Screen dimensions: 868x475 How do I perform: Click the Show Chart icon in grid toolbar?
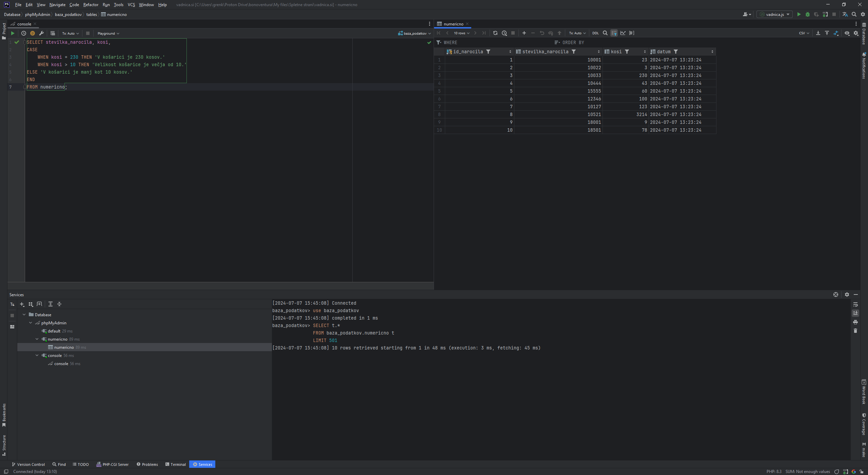click(623, 33)
